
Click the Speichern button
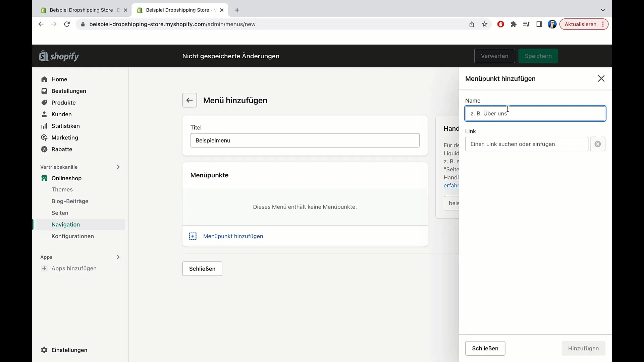pos(538,56)
